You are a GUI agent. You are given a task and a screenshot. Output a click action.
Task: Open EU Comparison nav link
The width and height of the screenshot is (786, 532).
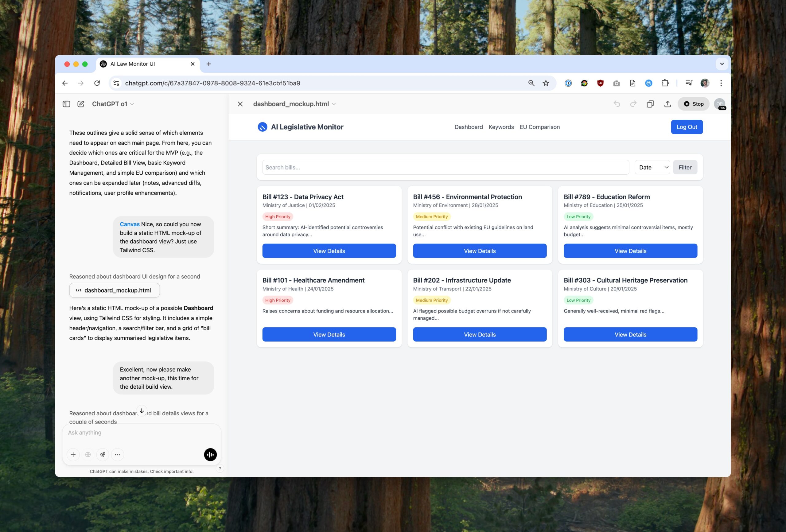click(x=539, y=127)
